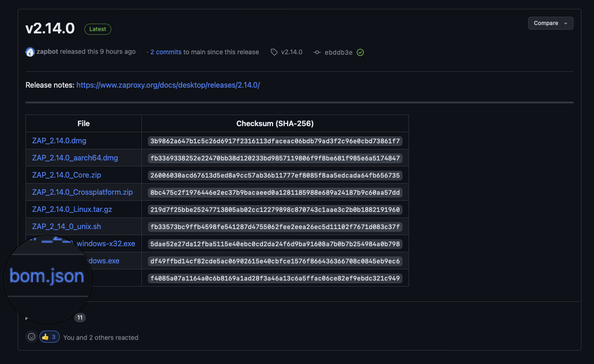This screenshot has width=594, height=364.
Task: Click the Checksum (SHA-256) column header
Action: tap(275, 123)
